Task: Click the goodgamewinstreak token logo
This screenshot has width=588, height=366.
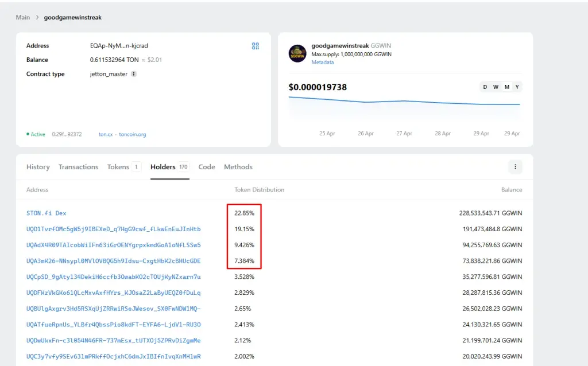Action: [x=297, y=53]
